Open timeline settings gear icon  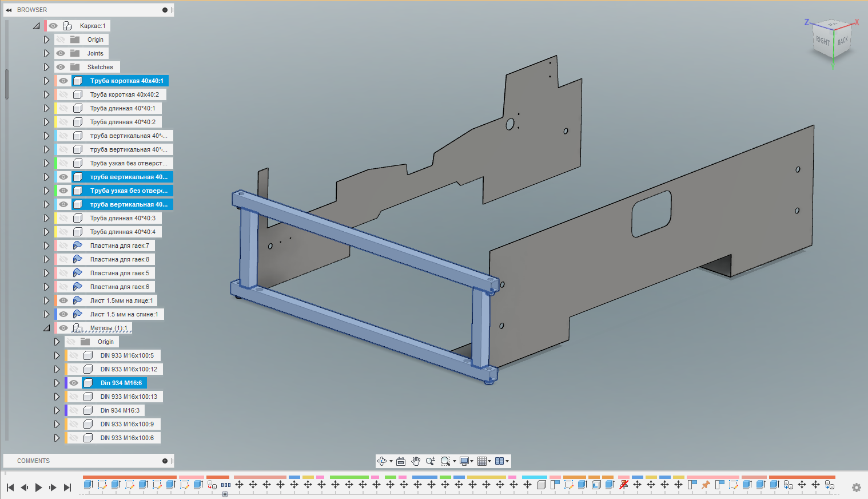(857, 488)
